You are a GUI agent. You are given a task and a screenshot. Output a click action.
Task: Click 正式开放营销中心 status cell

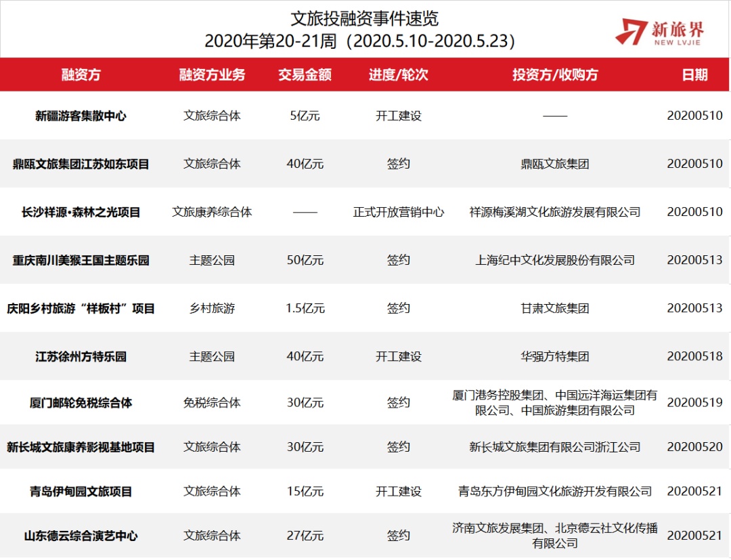pyautogui.click(x=398, y=212)
